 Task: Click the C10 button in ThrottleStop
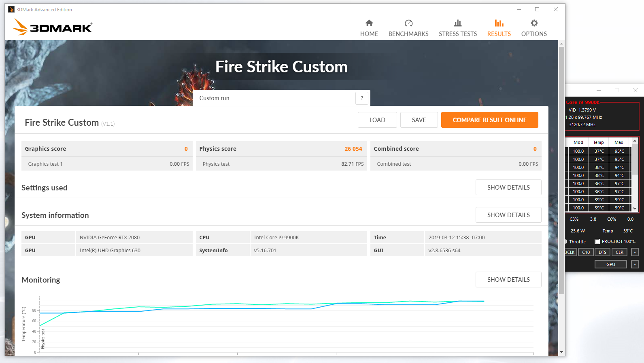click(x=586, y=252)
